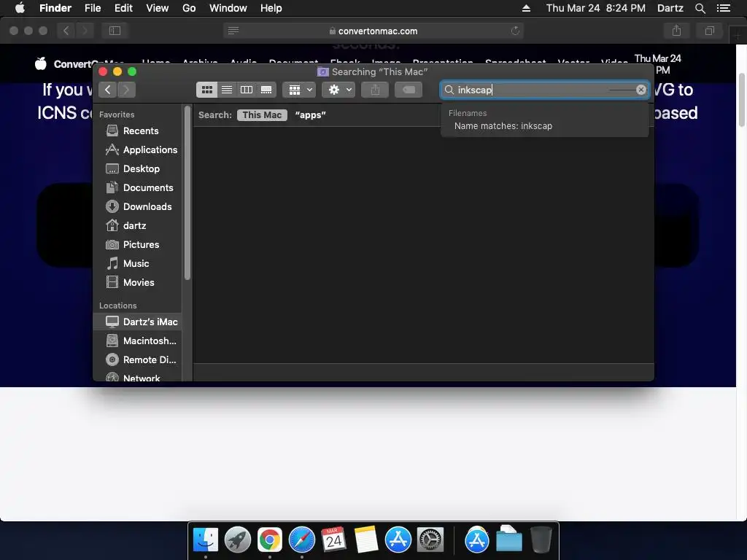
Task: Open Finder from the Dock
Action: tap(205, 540)
